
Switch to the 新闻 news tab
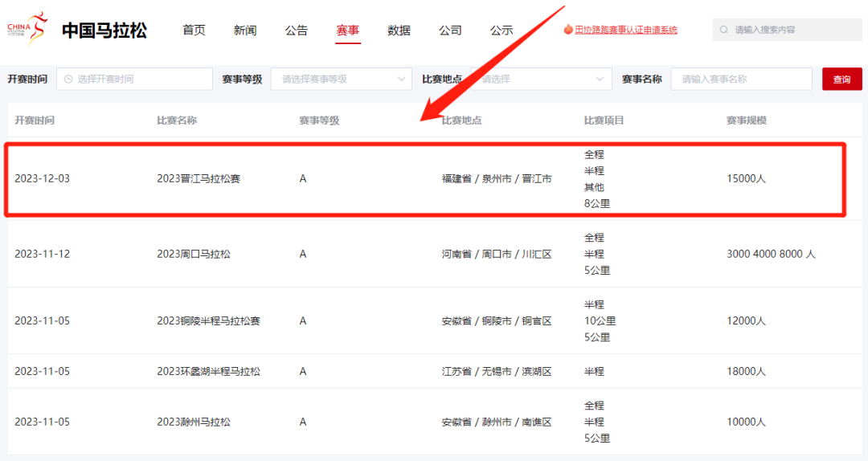(x=245, y=31)
